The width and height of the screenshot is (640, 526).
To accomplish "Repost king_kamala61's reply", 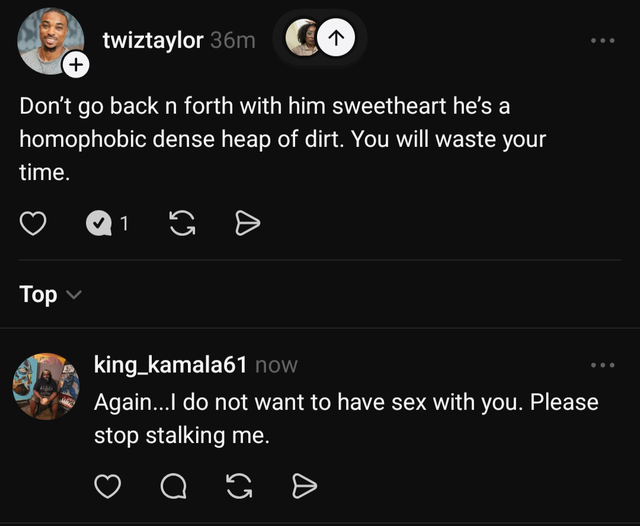I will tap(239, 486).
